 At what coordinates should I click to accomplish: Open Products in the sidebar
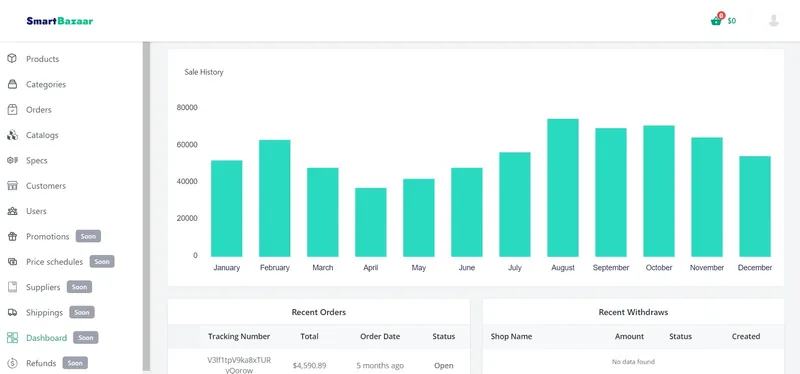(42, 59)
